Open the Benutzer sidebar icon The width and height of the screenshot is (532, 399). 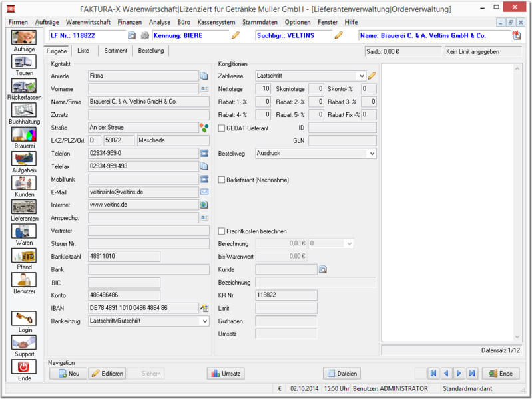point(24,280)
